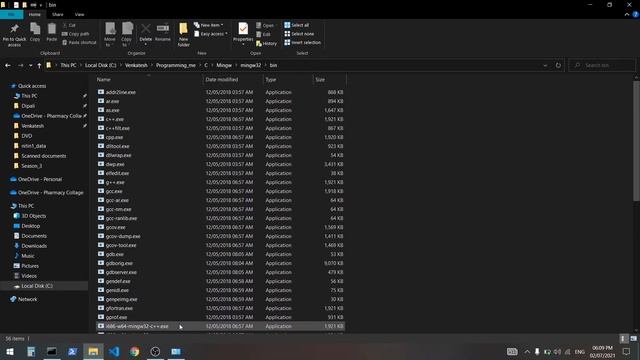This screenshot has width=640, height=360.
Task: Click Select all
Action: click(297, 25)
